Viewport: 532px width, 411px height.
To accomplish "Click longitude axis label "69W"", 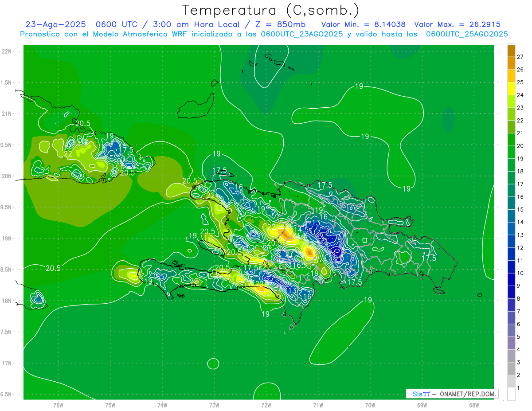I will (x=422, y=405).
